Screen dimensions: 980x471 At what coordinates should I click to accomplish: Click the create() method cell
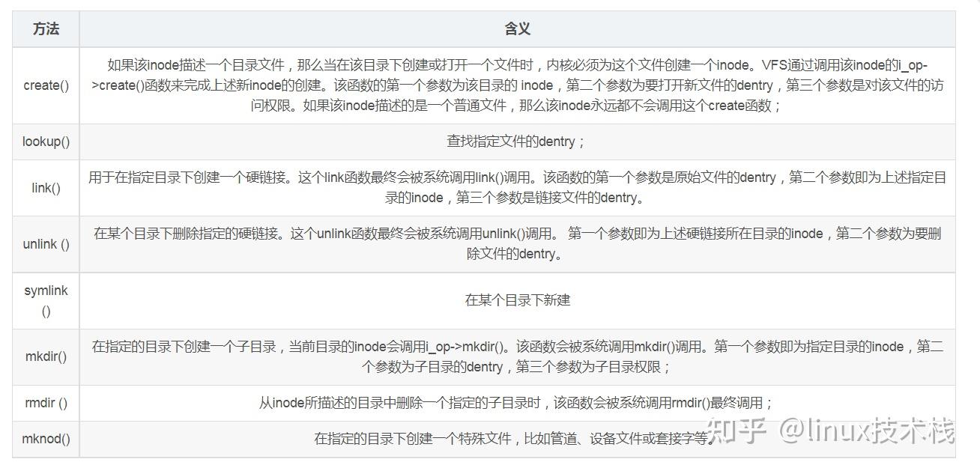pyautogui.click(x=46, y=85)
